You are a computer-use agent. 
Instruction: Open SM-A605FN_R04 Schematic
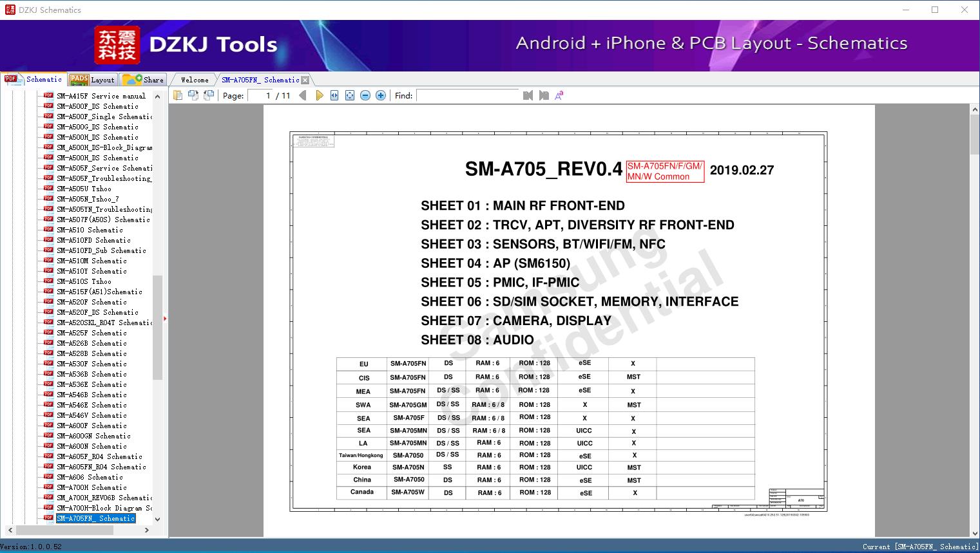coord(101,467)
